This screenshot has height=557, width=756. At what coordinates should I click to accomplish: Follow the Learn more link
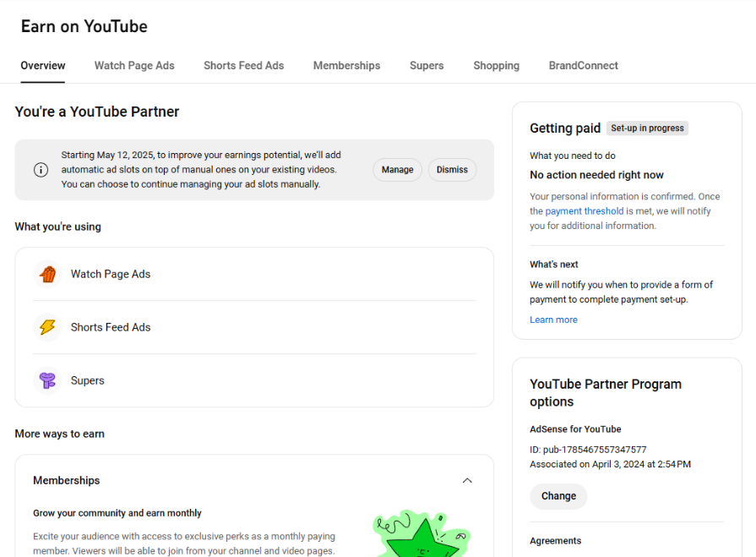553,319
